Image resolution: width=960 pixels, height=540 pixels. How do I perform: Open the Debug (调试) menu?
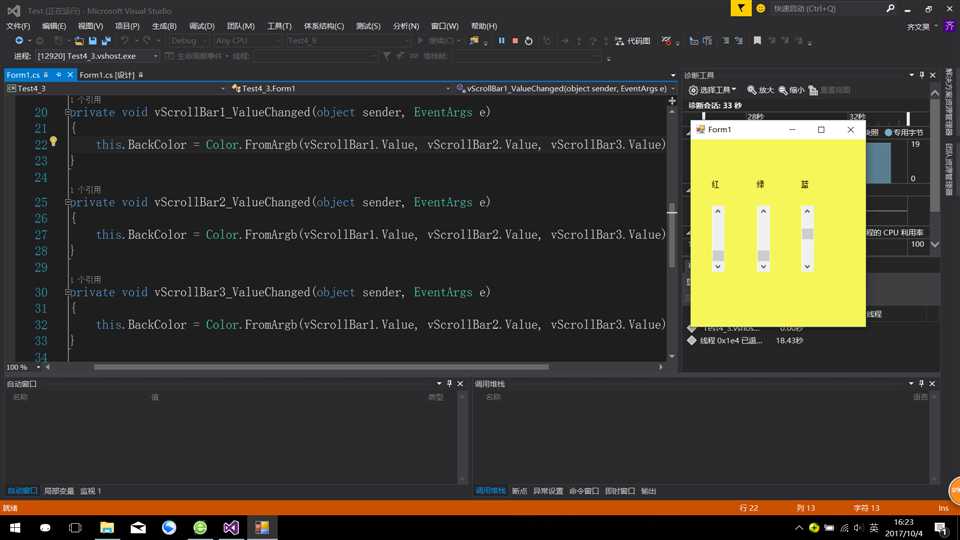tap(201, 26)
